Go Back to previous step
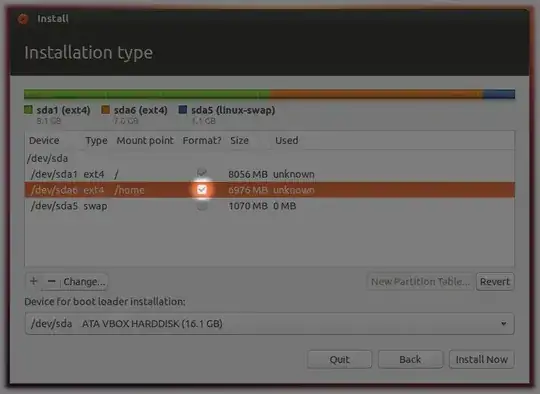The image size is (540, 394). pyautogui.click(x=410, y=360)
